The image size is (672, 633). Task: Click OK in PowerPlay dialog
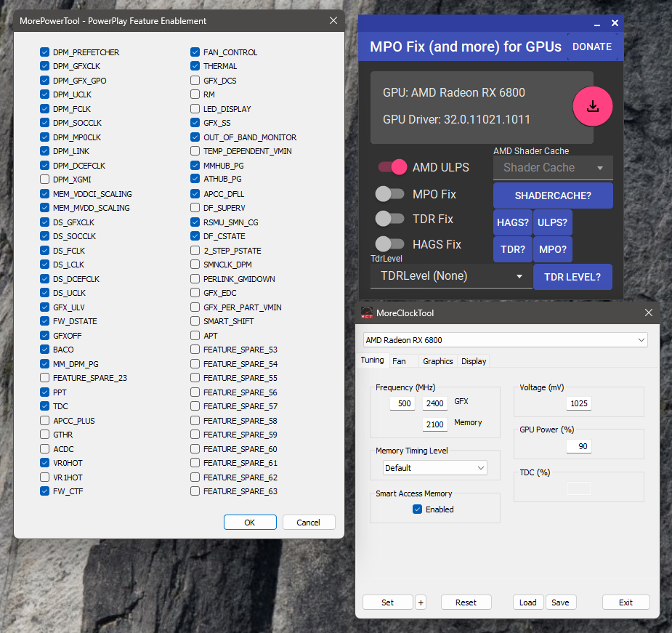coord(250,523)
